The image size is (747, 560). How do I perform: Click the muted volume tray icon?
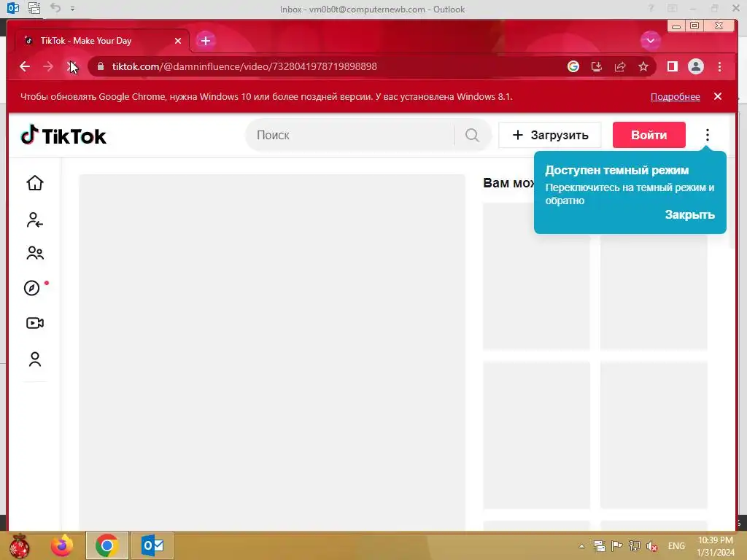click(x=651, y=546)
